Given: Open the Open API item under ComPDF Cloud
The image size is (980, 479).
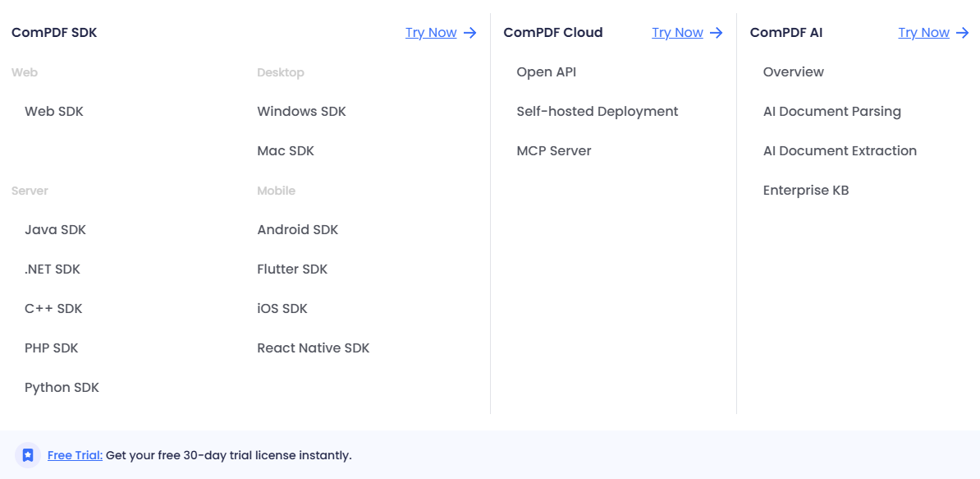Looking at the screenshot, I should tap(546, 72).
